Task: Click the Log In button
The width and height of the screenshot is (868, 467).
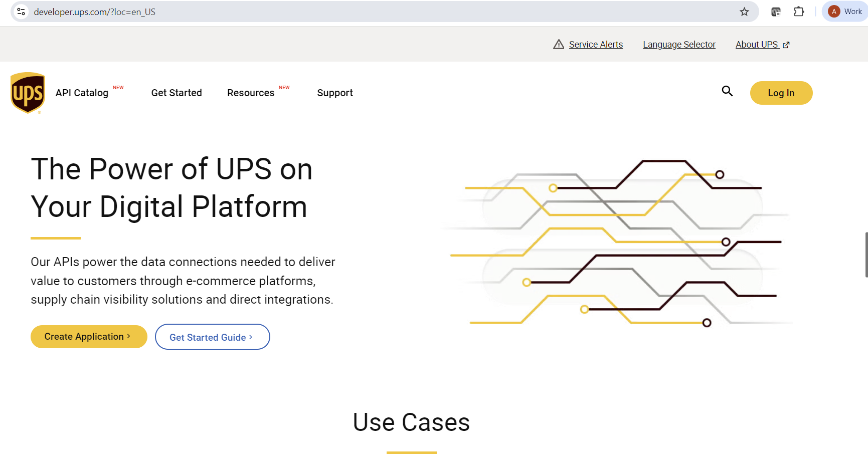Action: tap(781, 93)
